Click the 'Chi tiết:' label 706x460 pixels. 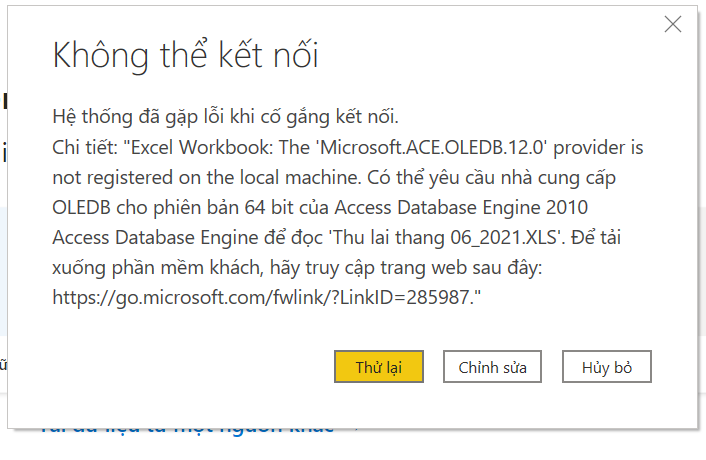point(85,148)
